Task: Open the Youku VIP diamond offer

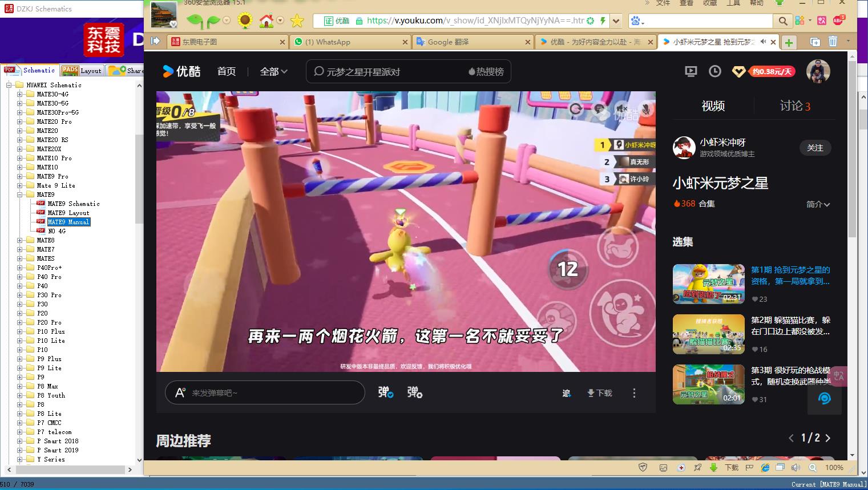Action: pyautogui.click(x=764, y=71)
